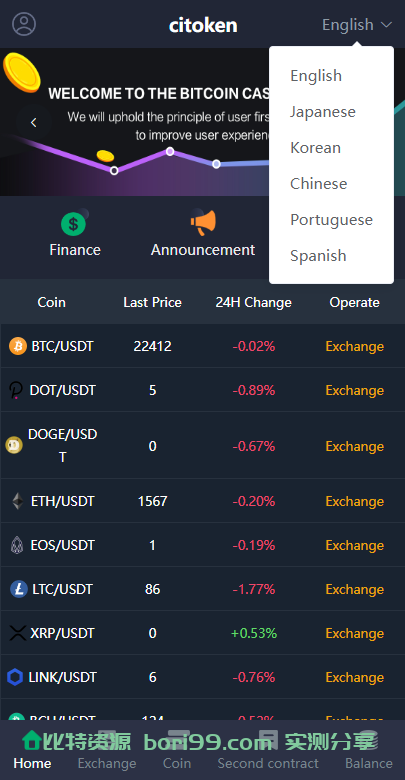The width and height of the screenshot is (405, 780).
Task: Select Spanish language option
Action: click(x=318, y=256)
